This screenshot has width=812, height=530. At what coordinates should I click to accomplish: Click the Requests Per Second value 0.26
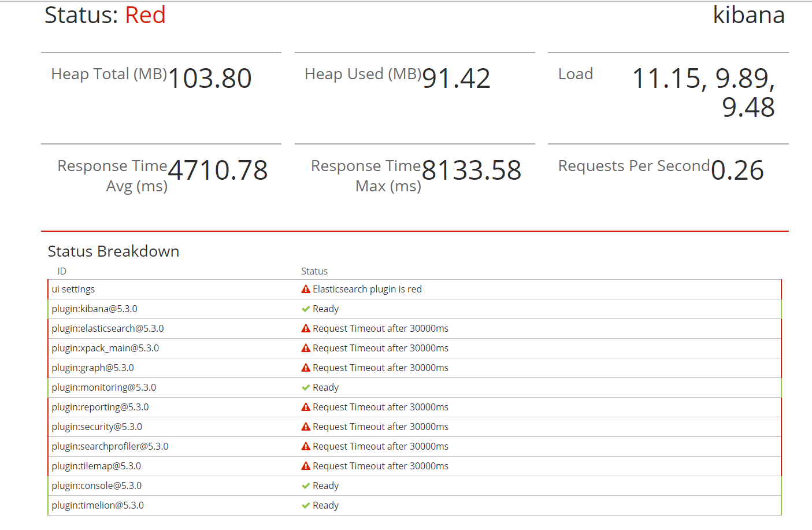[x=737, y=170]
